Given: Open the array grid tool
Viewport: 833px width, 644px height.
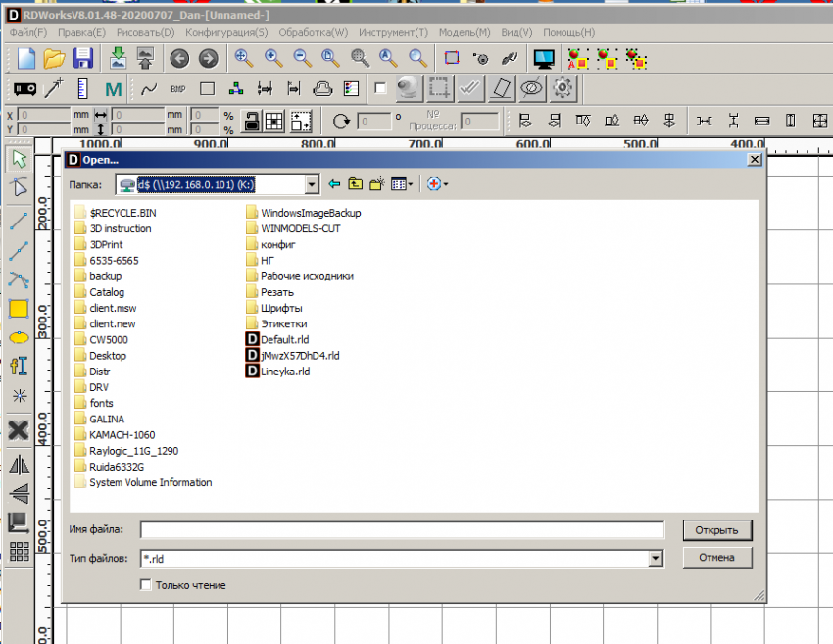Looking at the screenshot, I should tap(18, 551).
